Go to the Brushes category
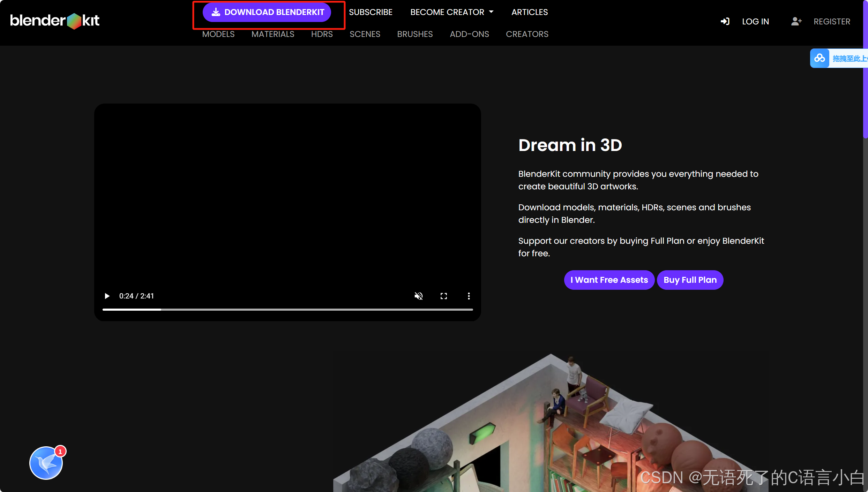868x492 pixels. (x=415, y=34)
